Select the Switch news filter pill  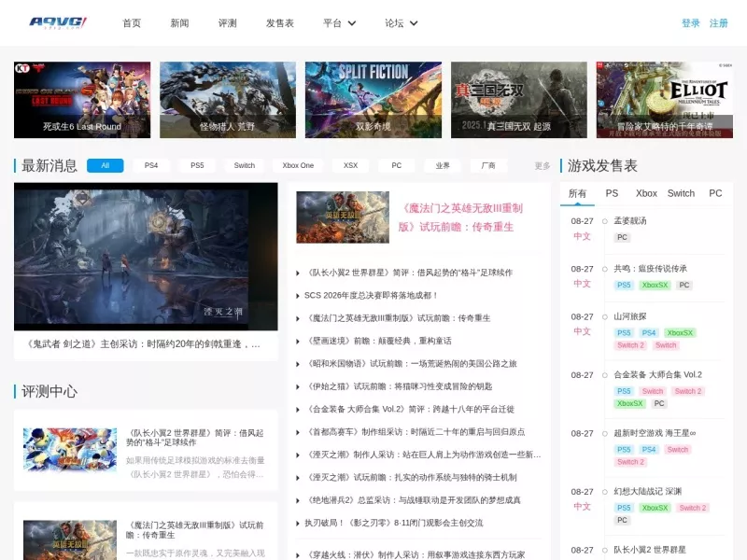pos(245,165)
